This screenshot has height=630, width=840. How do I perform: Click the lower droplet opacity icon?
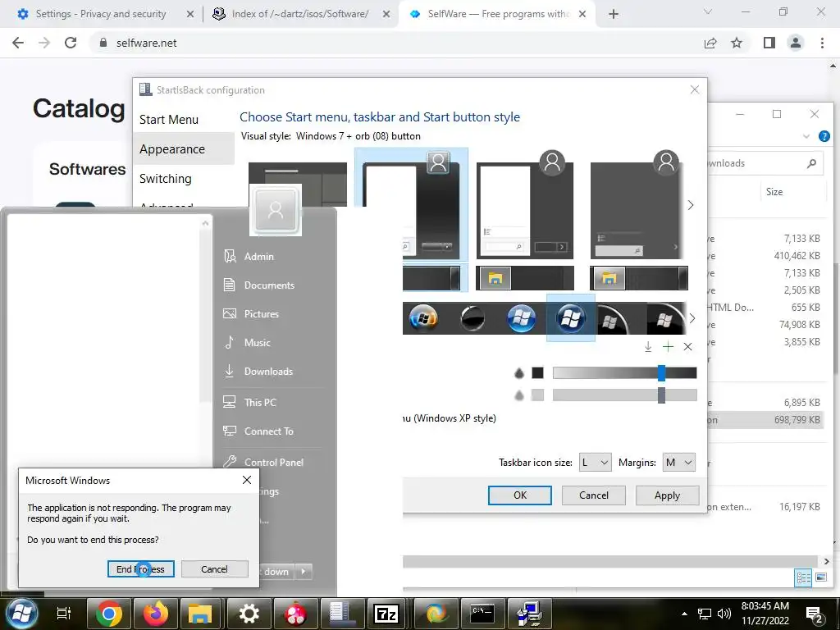pyautogui.click(x=518, y=395)
